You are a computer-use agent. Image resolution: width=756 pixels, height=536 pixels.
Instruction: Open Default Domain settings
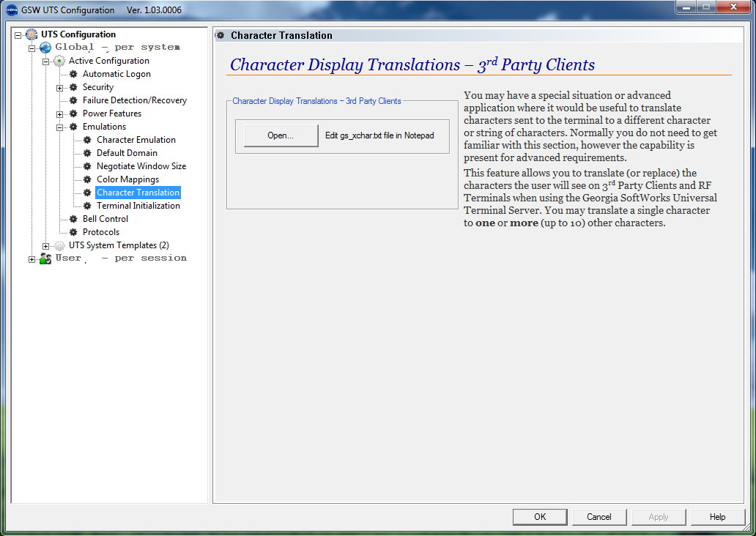pos(127,153)
